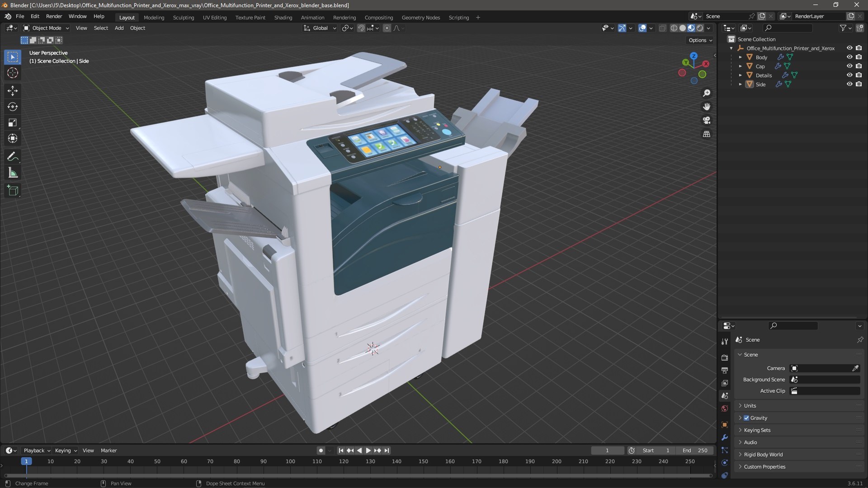868x488 pixels.
Task: Select the Annotate tool
Action: coord(13,157)
